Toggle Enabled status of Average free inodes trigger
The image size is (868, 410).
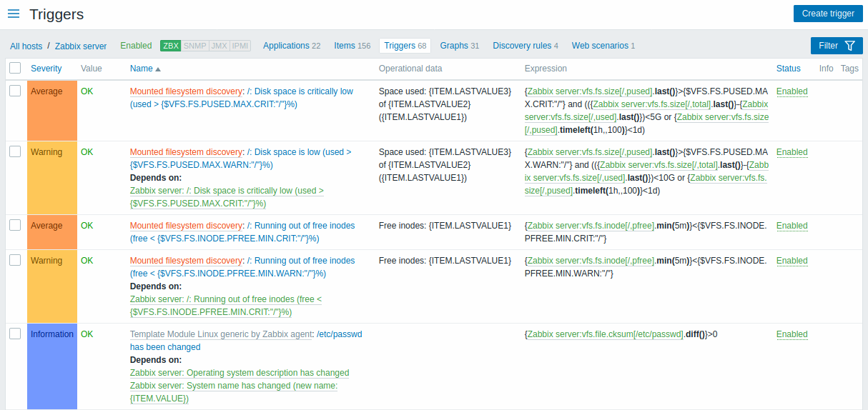tap(792, 226)
